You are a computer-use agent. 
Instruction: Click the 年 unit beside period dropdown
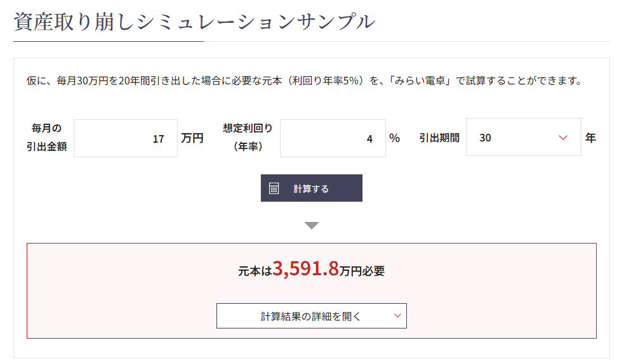[x=590, y=138]
